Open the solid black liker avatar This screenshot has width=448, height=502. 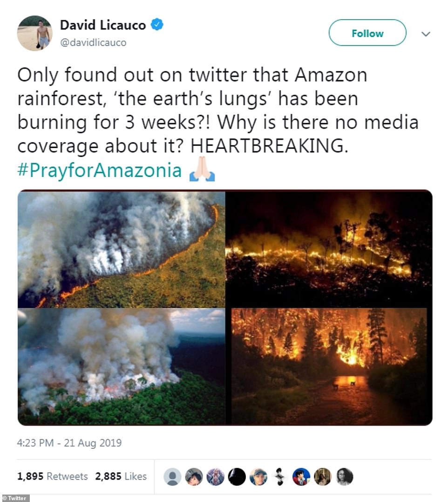click(x=237, y=477)
